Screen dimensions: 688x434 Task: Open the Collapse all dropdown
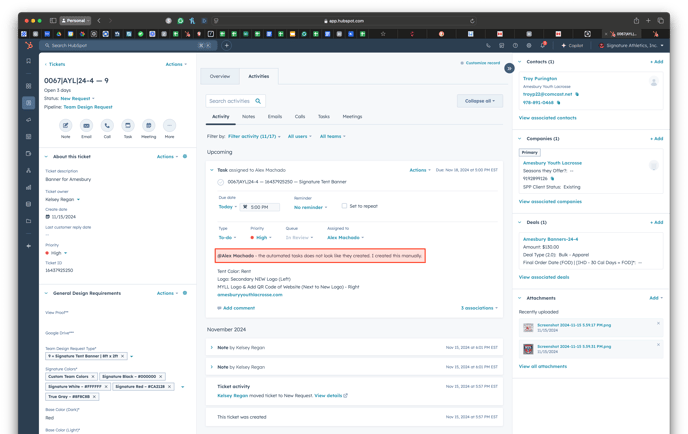coord(479,101)
